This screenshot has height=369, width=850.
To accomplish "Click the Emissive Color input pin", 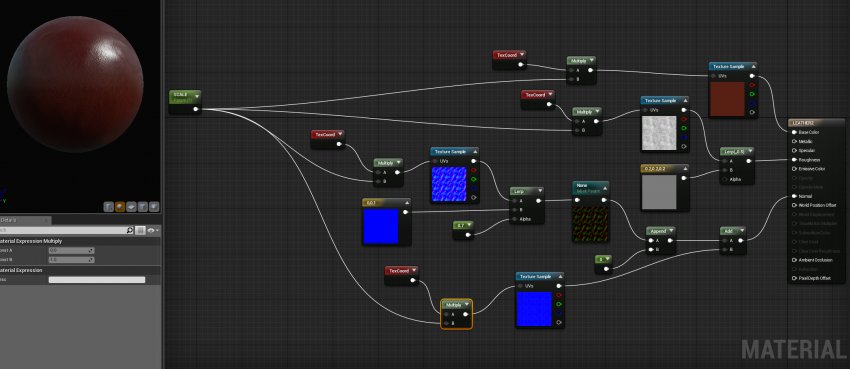I will pos(794,169).
